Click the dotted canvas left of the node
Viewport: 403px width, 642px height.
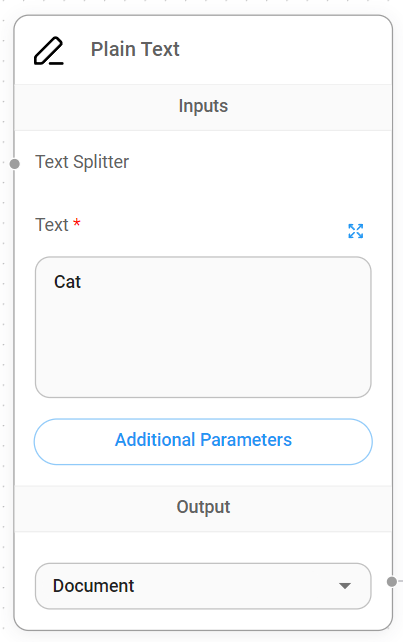pyautogui.click(x=6, y=328)
